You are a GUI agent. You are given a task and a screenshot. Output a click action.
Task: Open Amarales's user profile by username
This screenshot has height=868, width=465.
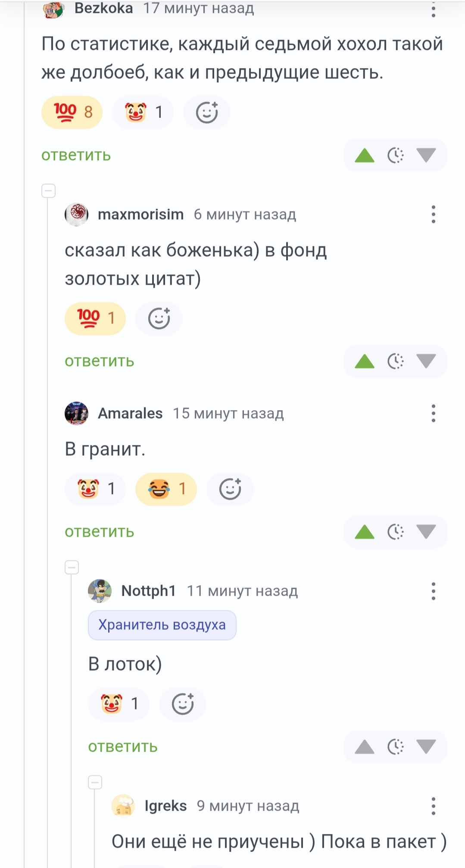pos(130,414)
